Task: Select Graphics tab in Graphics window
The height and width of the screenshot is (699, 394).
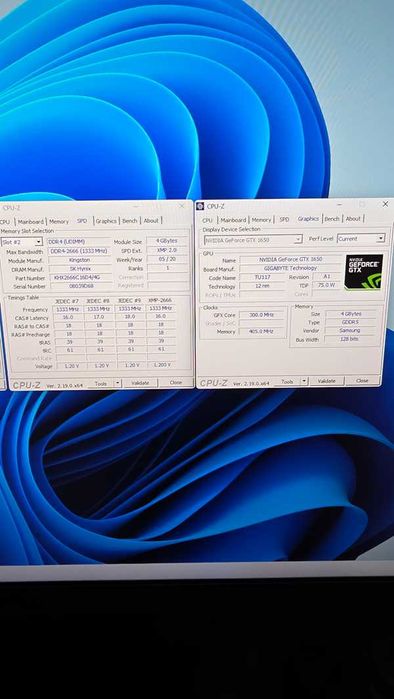Action: 308,218
